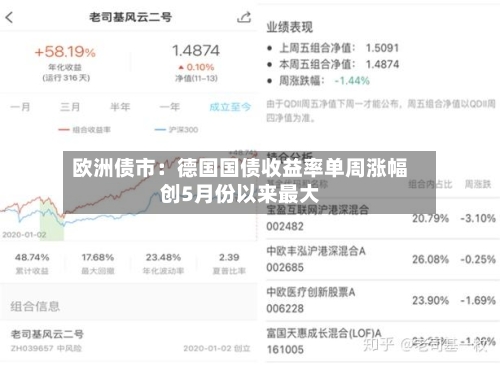Click the -0.25% weekly change cell

(478, 259)
